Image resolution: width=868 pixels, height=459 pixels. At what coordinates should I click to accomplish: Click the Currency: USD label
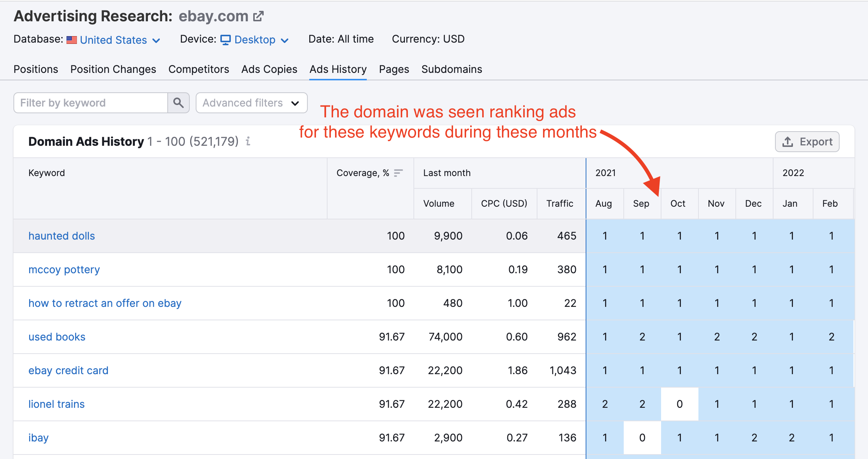(428, 39)
